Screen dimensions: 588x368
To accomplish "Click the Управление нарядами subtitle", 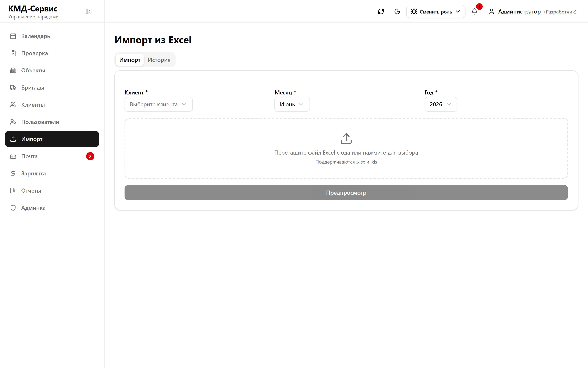I will (33, 17).
